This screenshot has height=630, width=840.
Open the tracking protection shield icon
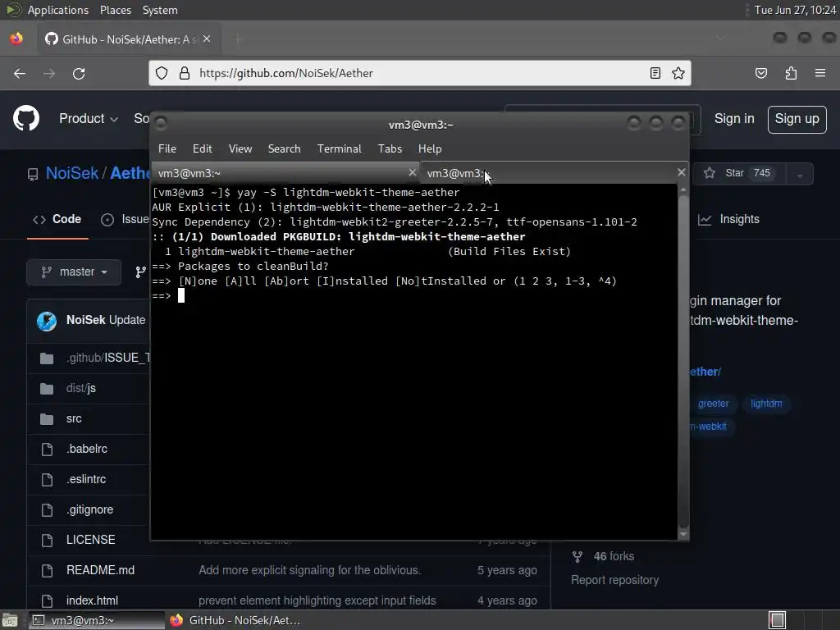click(x=162, y=73)
